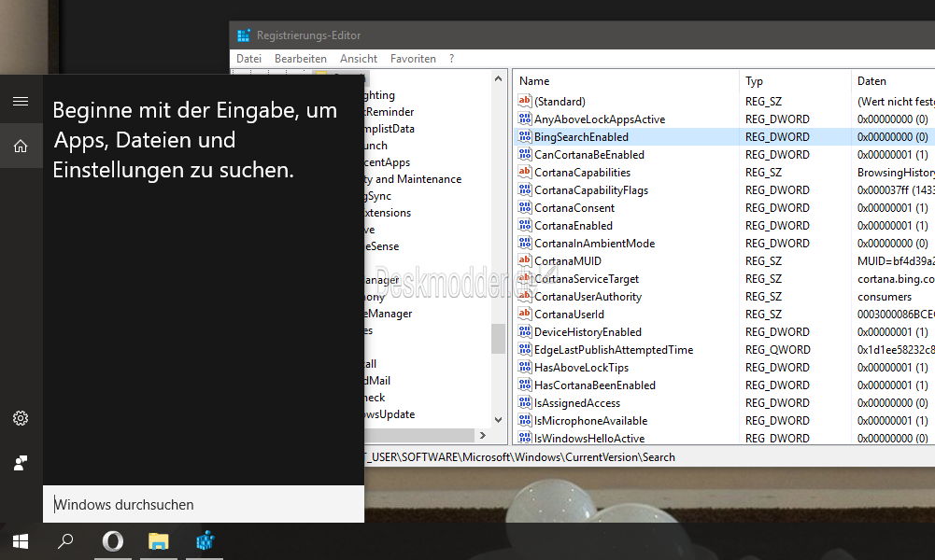Screen dimensions: 935x560
Task: Open the Datei menu
Action: [248, 59]
